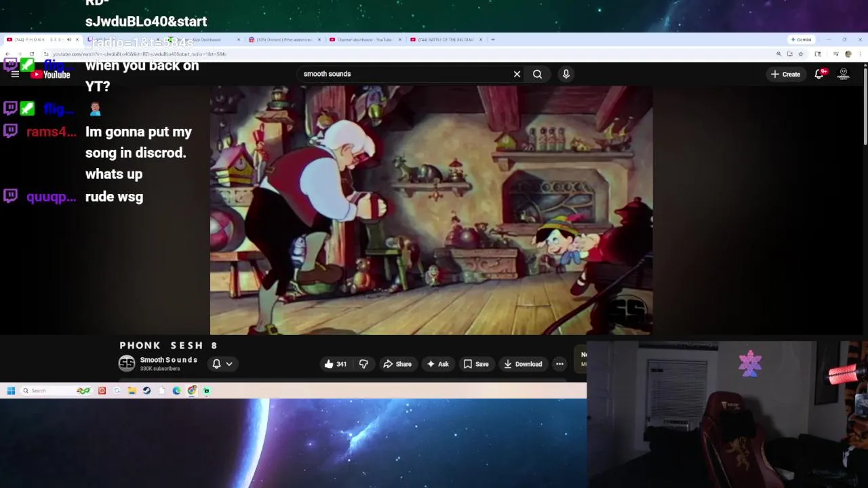Open the Smooth Sounds channel avatar

click(127, 364)
